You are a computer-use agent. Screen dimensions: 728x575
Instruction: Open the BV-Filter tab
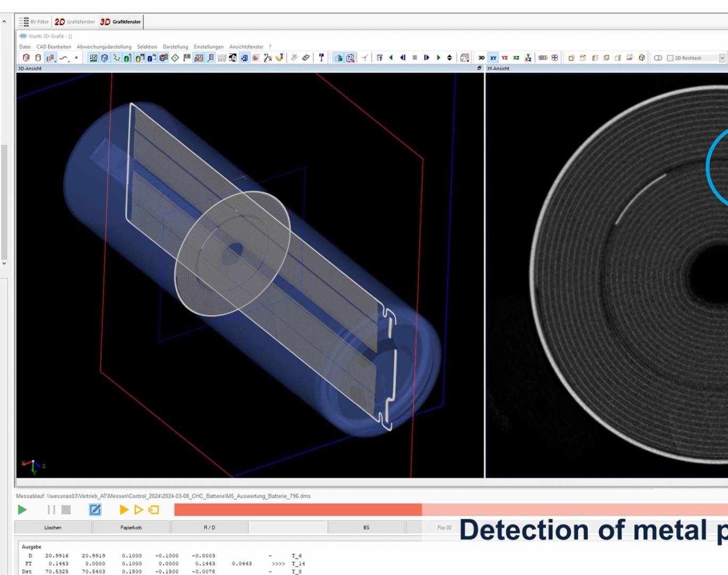(34, 22)
